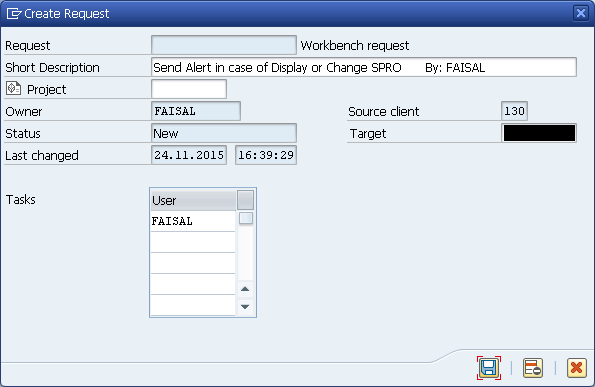Click the Create Request title bar icon
This screenshot has width=595, height=387.
point(14,14)
